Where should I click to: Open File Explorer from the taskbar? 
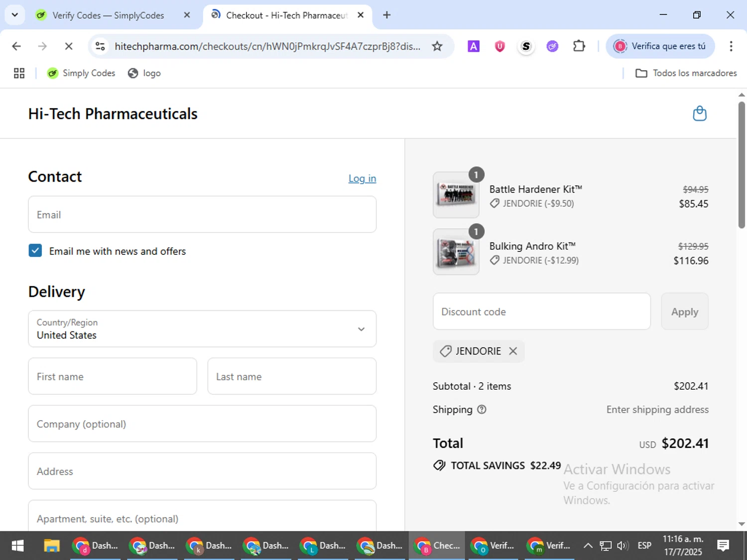pos(52,546)
